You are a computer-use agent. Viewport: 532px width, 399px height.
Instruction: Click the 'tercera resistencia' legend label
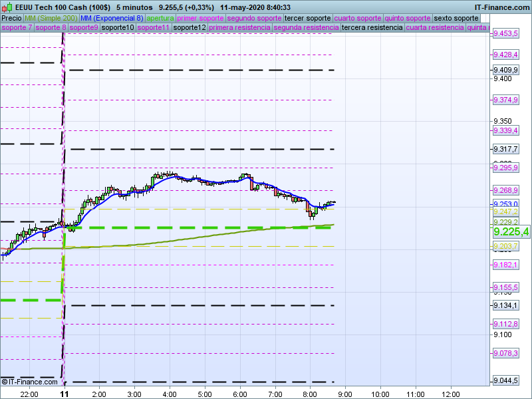(x=371, y=28)
